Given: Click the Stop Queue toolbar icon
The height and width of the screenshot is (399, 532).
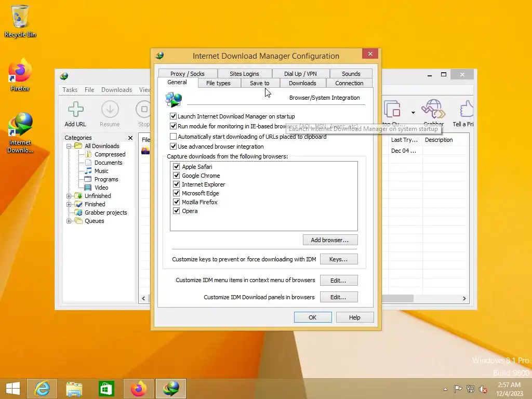Looking at the screenshot, I should point(392,109).
